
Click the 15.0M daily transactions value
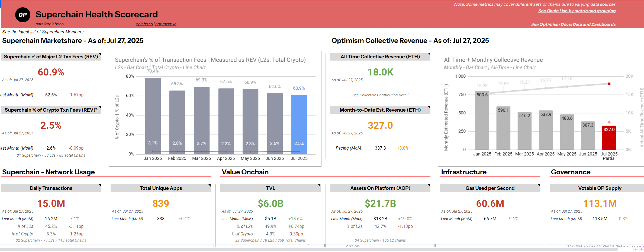pyautogui.click(x=51, y=203)
